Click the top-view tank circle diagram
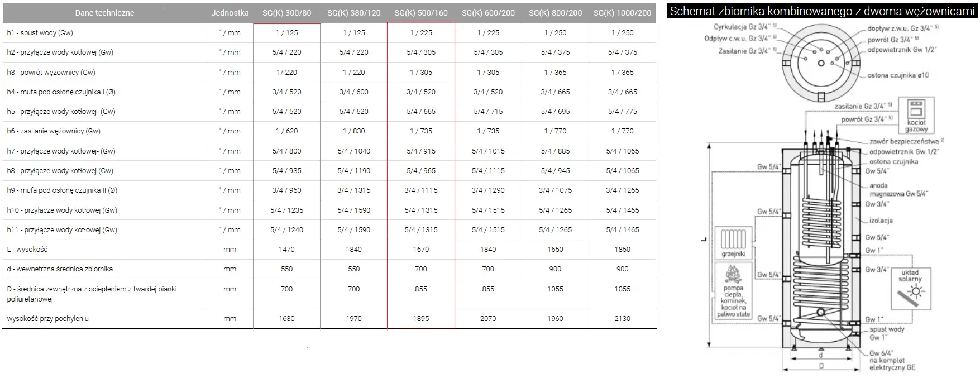This screenshot has height=378, width=980. [821, 63]
